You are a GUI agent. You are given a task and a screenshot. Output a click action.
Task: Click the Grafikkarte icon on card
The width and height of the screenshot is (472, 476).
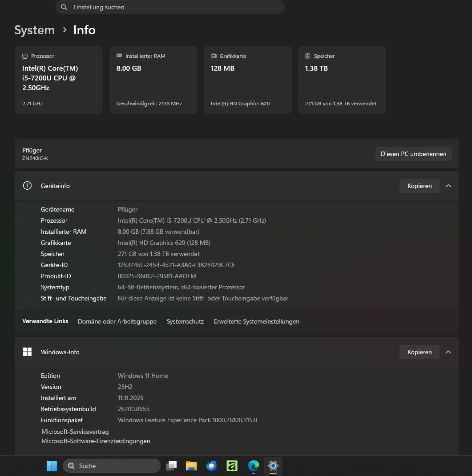coord(214,56)
